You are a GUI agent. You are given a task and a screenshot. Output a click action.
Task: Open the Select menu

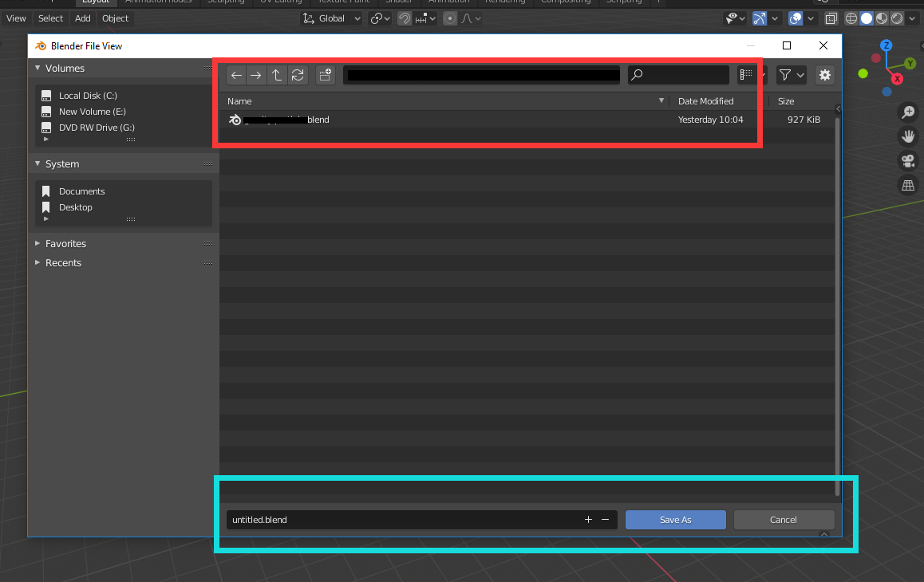pos(51,18)
